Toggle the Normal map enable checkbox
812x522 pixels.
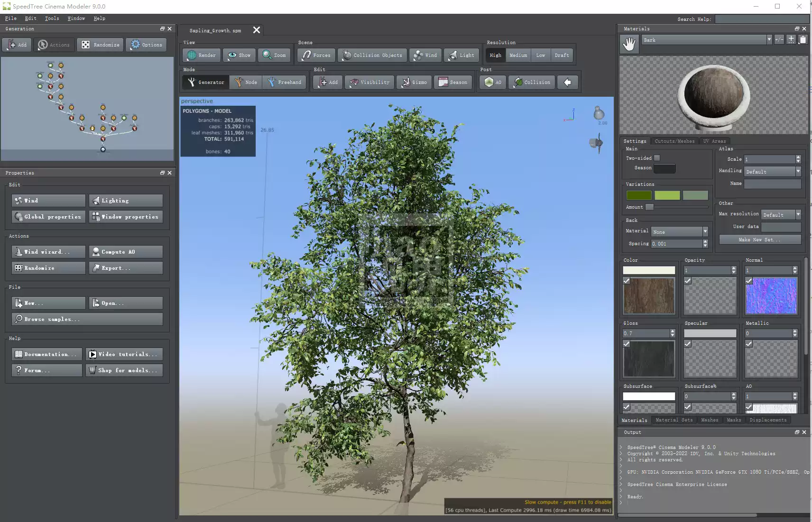coord(748,281)
